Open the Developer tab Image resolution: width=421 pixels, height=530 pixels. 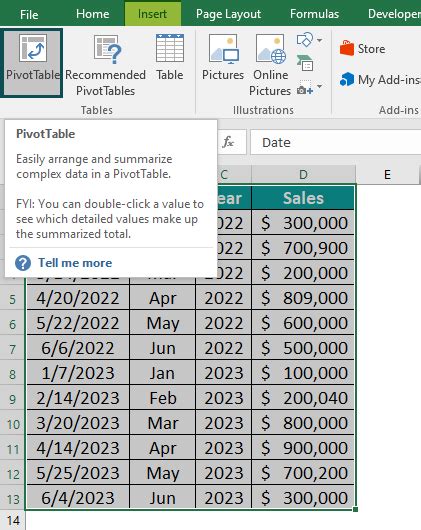394,14
